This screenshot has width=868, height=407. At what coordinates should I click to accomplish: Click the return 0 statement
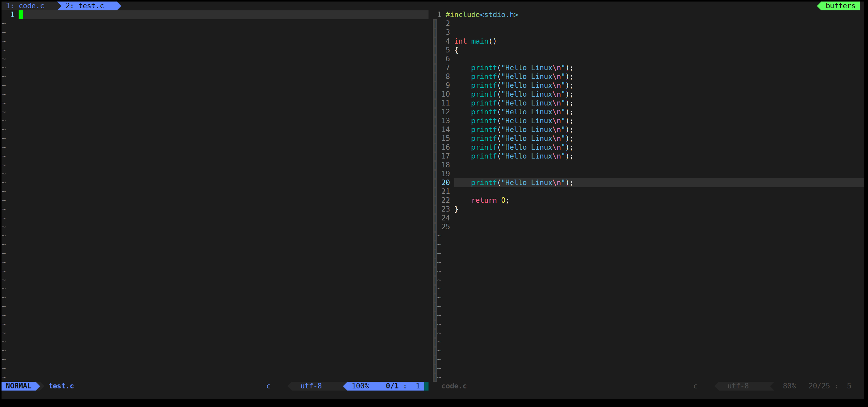[x=490, y=200]
